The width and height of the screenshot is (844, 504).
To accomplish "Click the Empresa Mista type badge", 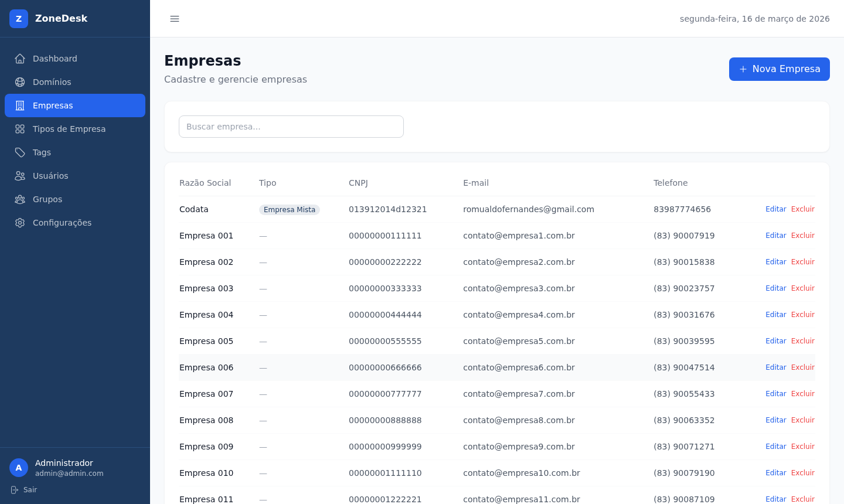I will [290, 210].
